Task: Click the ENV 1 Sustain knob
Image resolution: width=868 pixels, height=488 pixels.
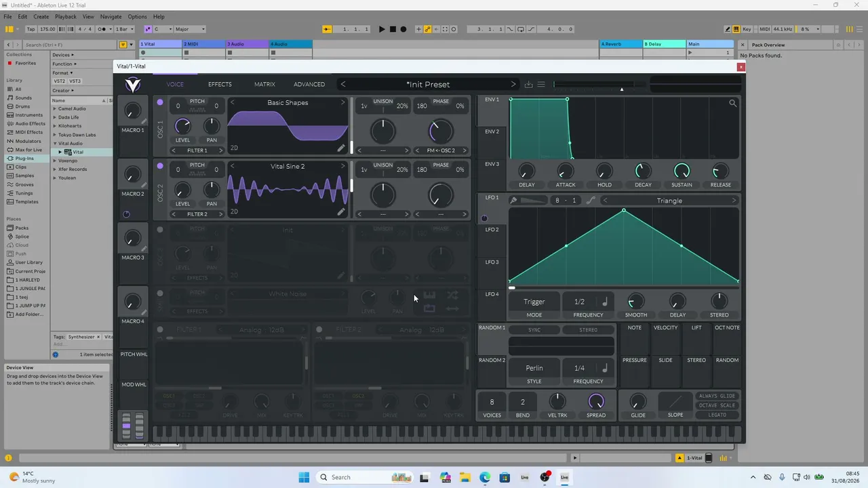Action: pos(682,171)
